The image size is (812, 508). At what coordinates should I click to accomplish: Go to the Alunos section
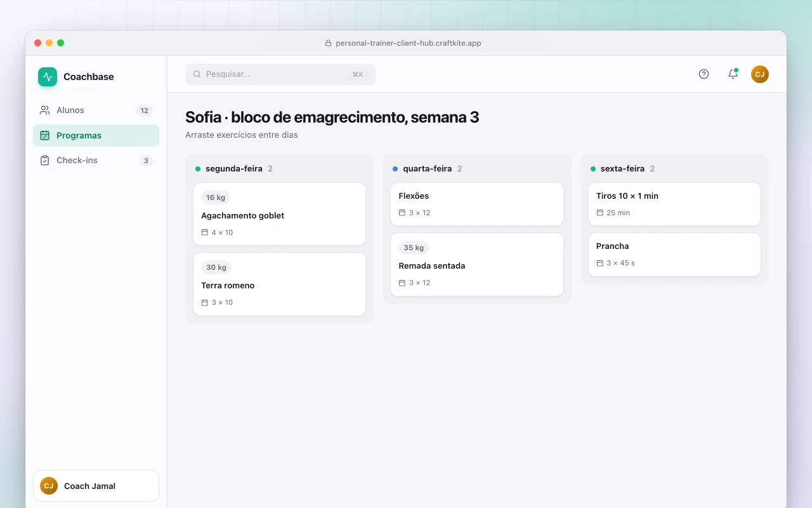tap(96, 110)
